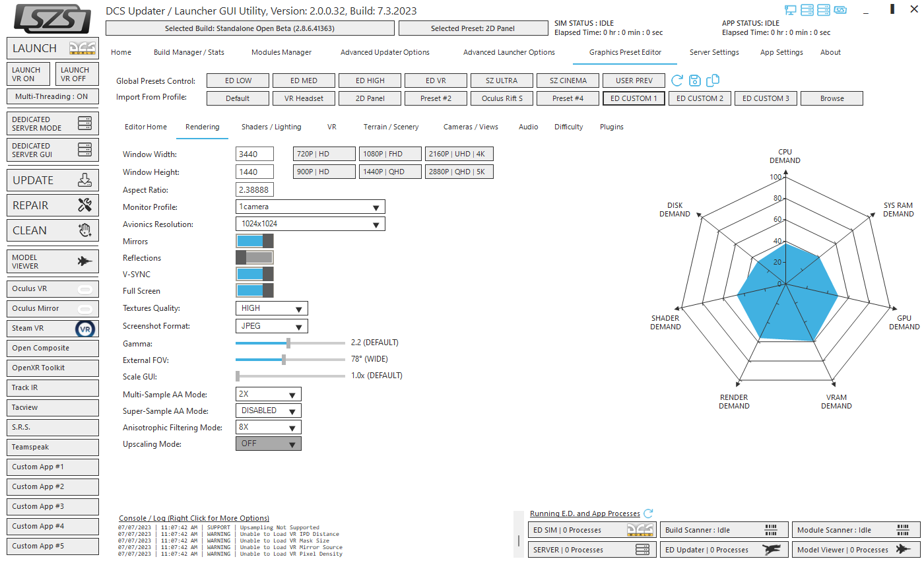Screen dimensions: 924x561
Task: Open the Monitor Profile dropdown
Action: coord(310,207)
